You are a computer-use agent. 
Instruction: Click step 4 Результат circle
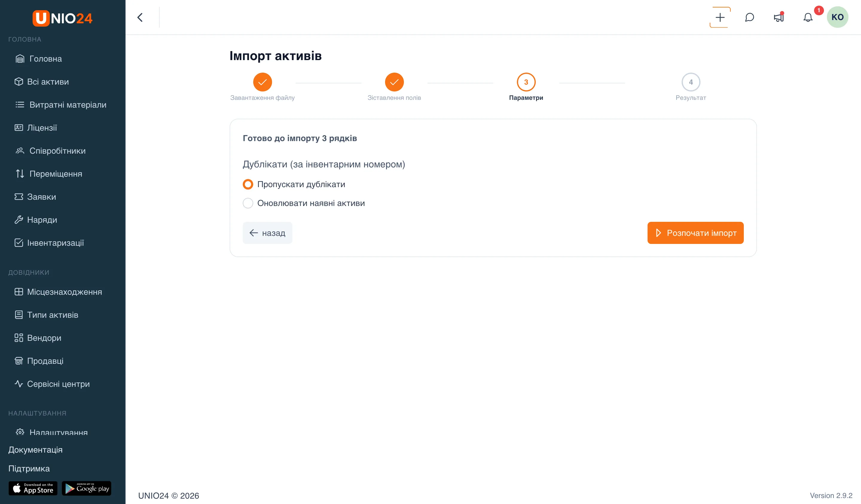tap(691, 82)
